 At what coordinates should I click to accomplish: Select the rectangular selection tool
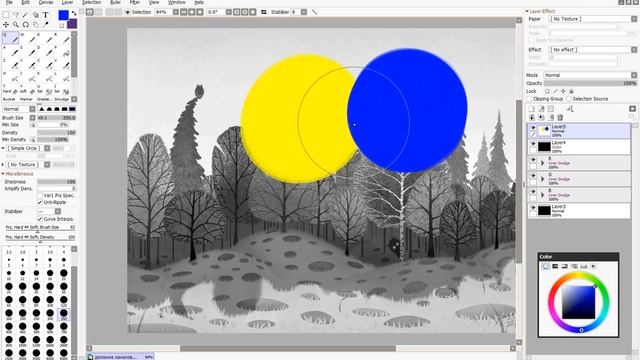(6, 15)
